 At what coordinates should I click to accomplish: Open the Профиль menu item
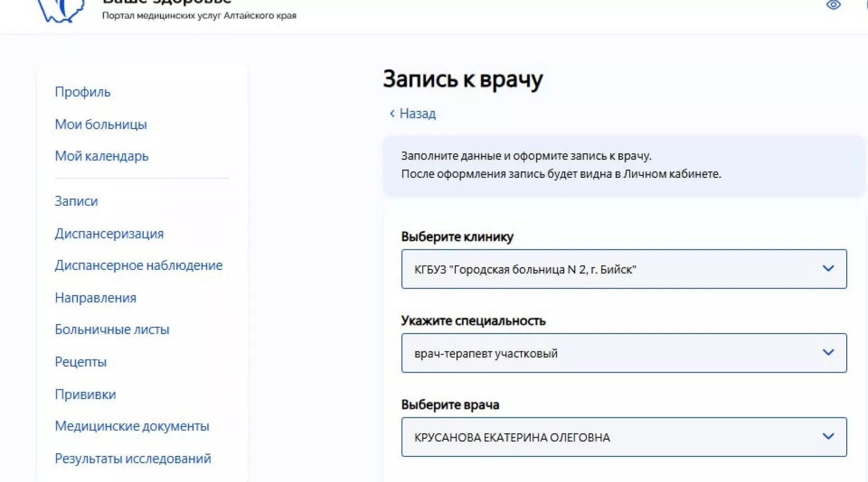(x=82, y=92)
